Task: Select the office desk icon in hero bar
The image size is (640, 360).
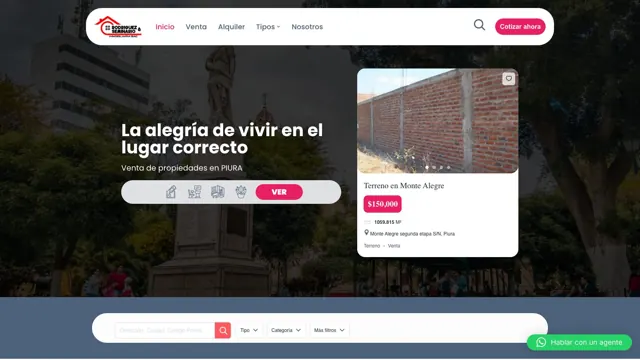Action: tap(194, 192)
